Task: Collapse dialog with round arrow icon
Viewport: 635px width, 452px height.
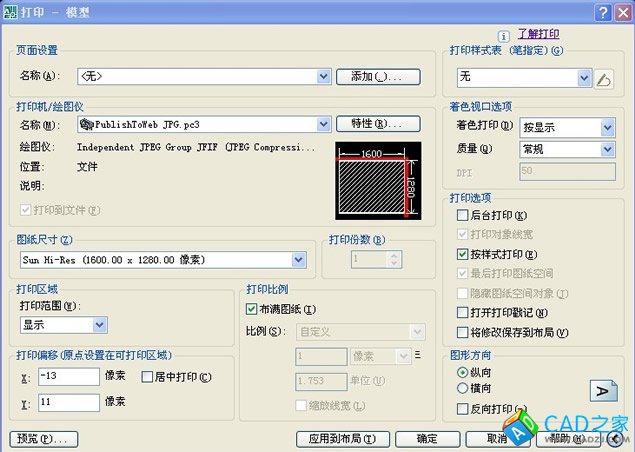Action: [612, 438]
